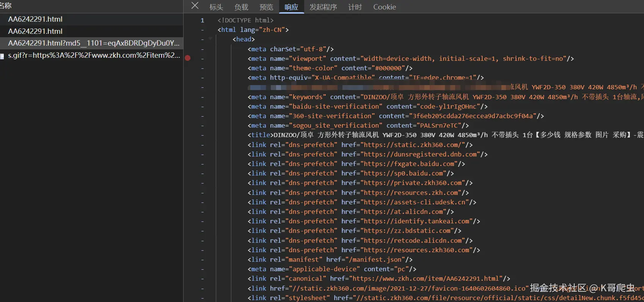Screen dimensions: 644x302
Task: Select the AA6242291.html?md5__1101 request
Action: 94,43
